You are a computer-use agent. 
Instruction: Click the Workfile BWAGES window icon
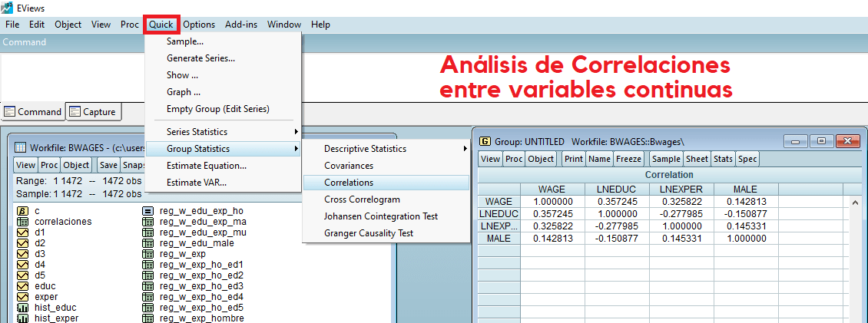pos(20,147)
